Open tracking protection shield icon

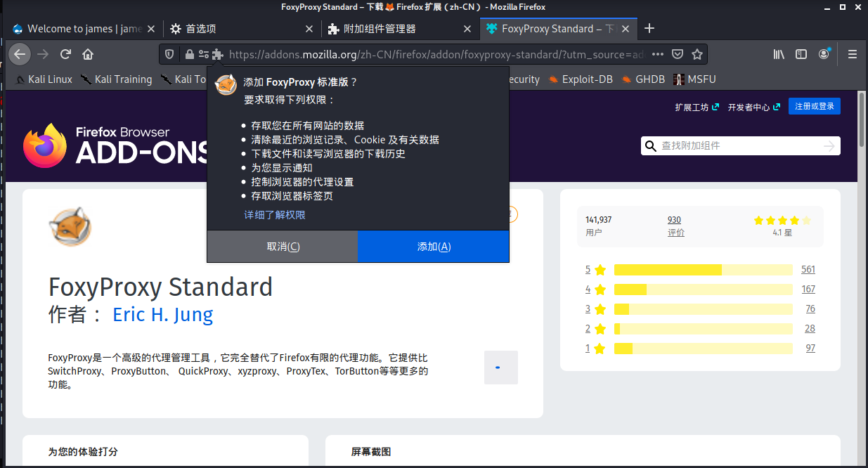(169, 54)
